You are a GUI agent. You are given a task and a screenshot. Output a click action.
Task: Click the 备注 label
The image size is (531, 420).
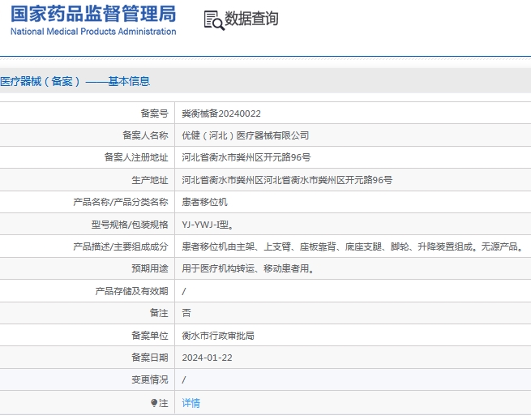159,313
